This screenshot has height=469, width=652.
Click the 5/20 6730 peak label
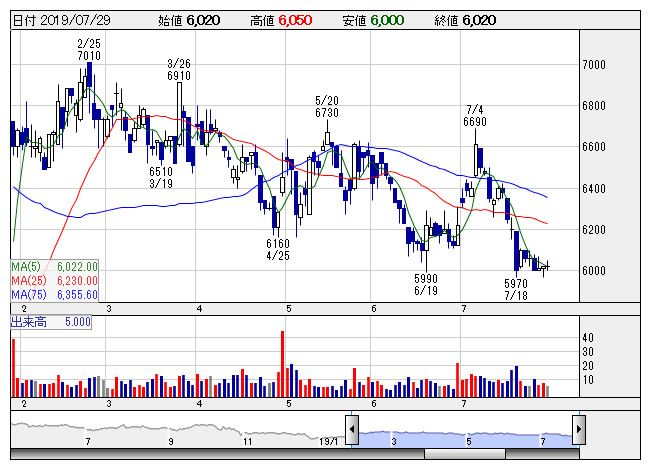[x=327, y=106]
